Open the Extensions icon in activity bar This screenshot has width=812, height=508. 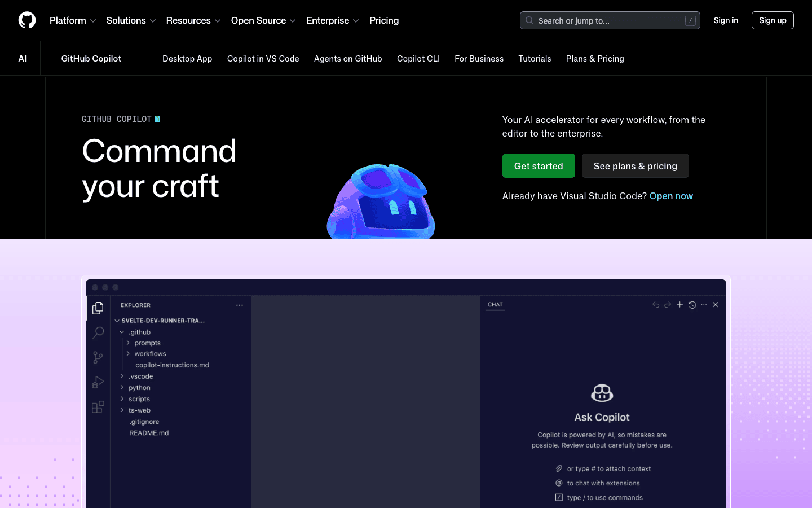click(x=98, y=407)
